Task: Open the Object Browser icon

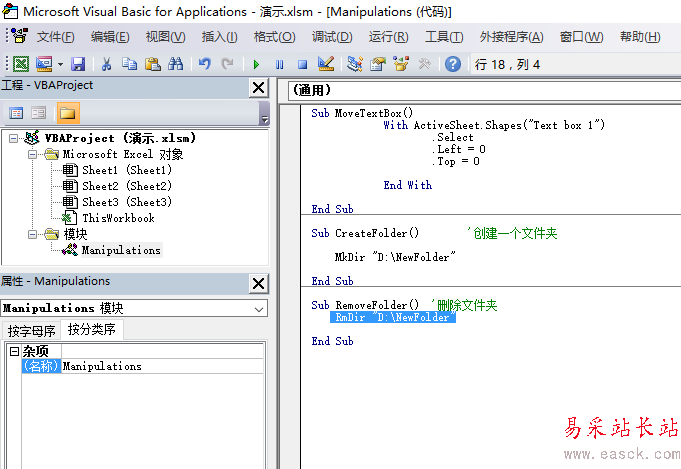Action: tap(401, 64)
